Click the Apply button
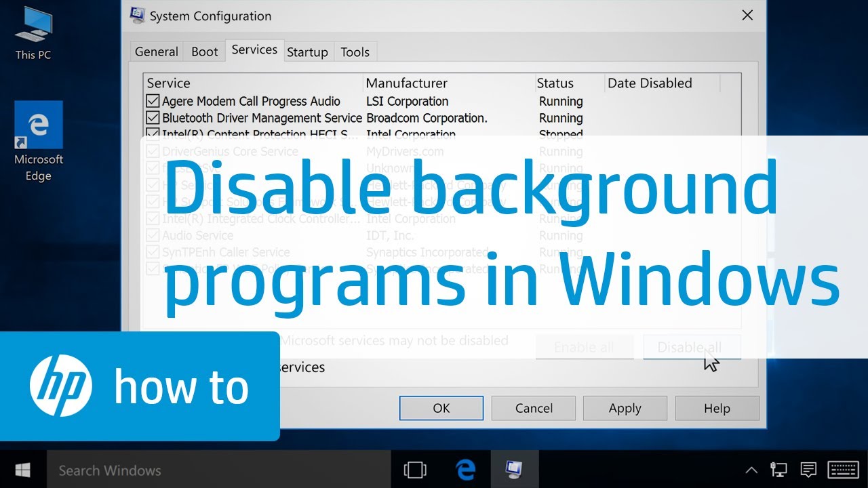The width and height of the screenshot is (868, 488). click(x=625, y=408)
